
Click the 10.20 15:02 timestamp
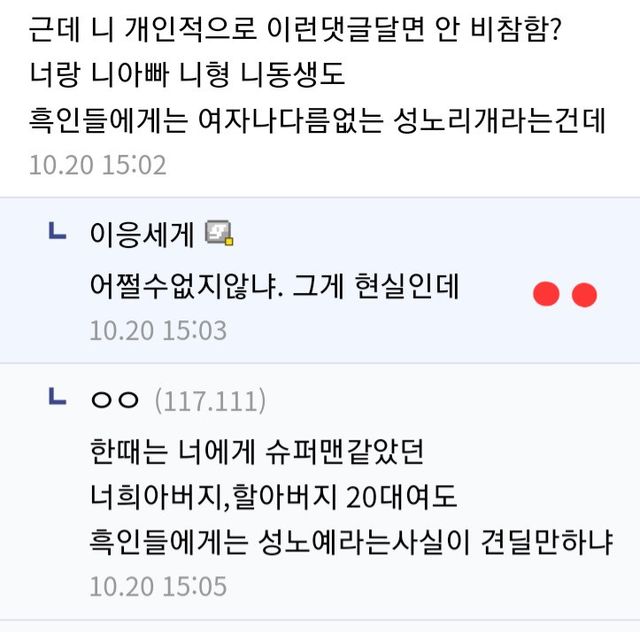[x=97, y=164]
